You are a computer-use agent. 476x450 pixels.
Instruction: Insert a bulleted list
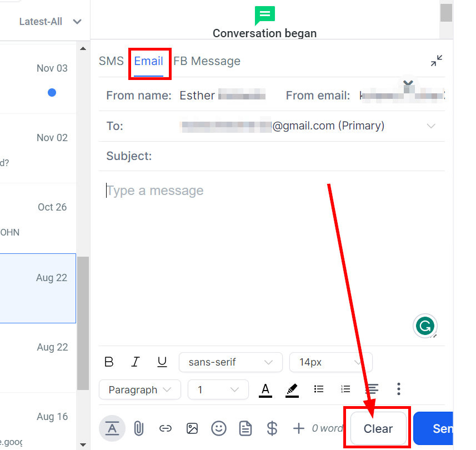pyautogui.click(x=318, y=389)
